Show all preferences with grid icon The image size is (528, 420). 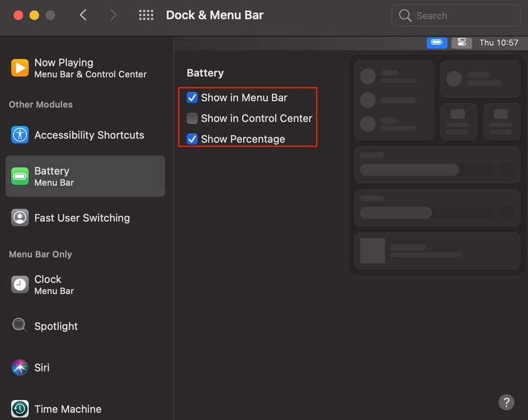(146, 15)
